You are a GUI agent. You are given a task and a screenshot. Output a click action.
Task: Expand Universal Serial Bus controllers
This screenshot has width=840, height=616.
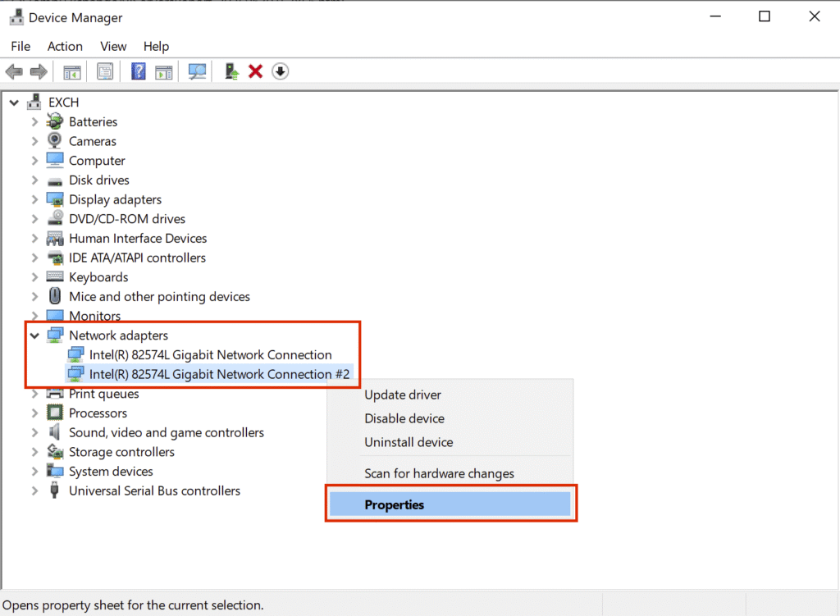(x=34, y=491)
